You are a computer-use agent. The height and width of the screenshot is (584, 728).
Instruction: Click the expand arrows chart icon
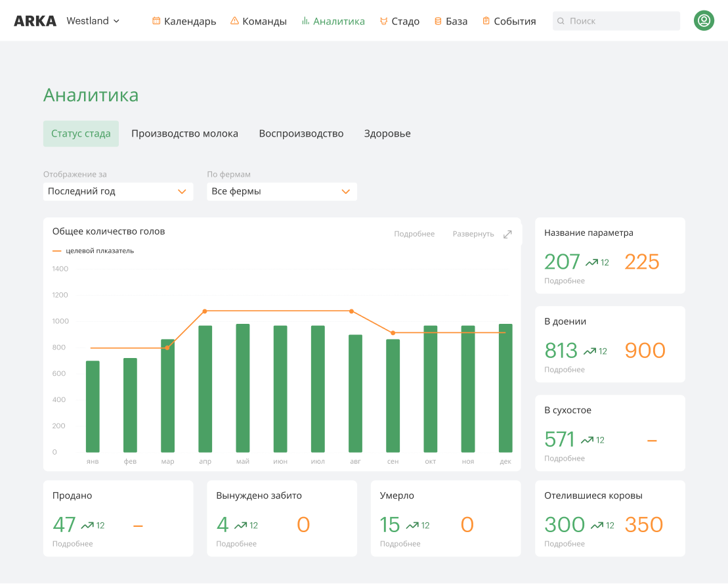[x=507, y=235]
